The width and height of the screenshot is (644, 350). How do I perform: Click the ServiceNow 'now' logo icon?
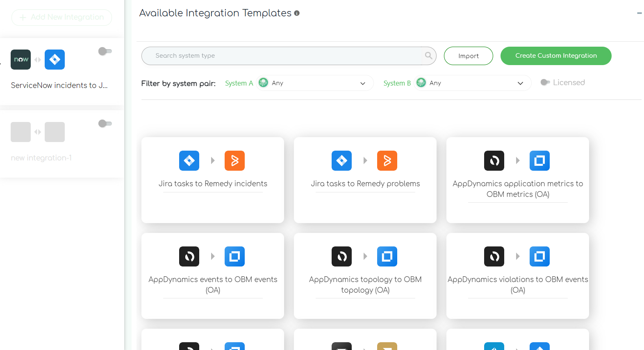click(21, 59)
